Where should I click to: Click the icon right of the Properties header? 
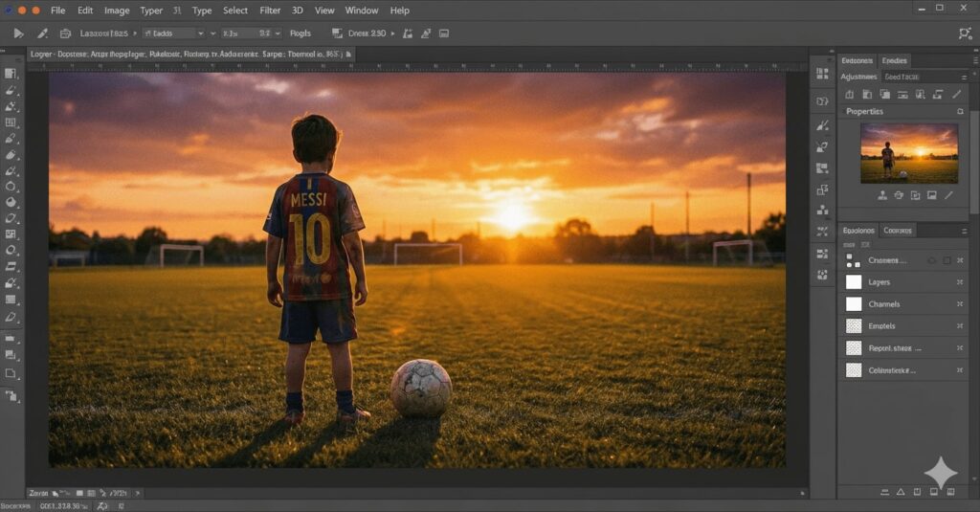[960, 111]
